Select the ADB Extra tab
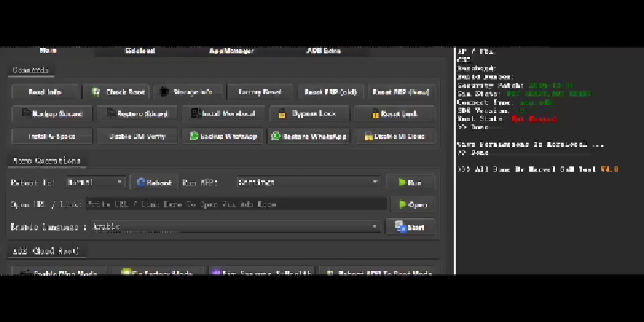 click(324, 50)
